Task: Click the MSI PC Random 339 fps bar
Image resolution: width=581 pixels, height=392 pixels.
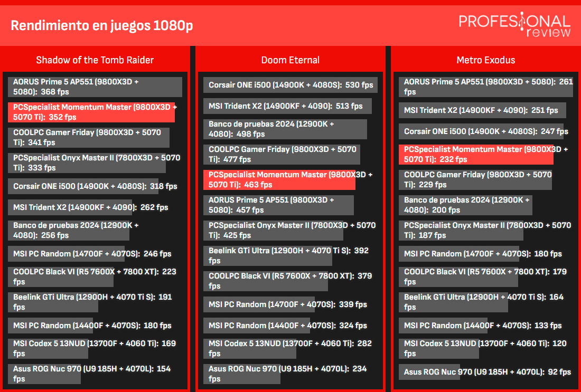Action: point(259,304)
